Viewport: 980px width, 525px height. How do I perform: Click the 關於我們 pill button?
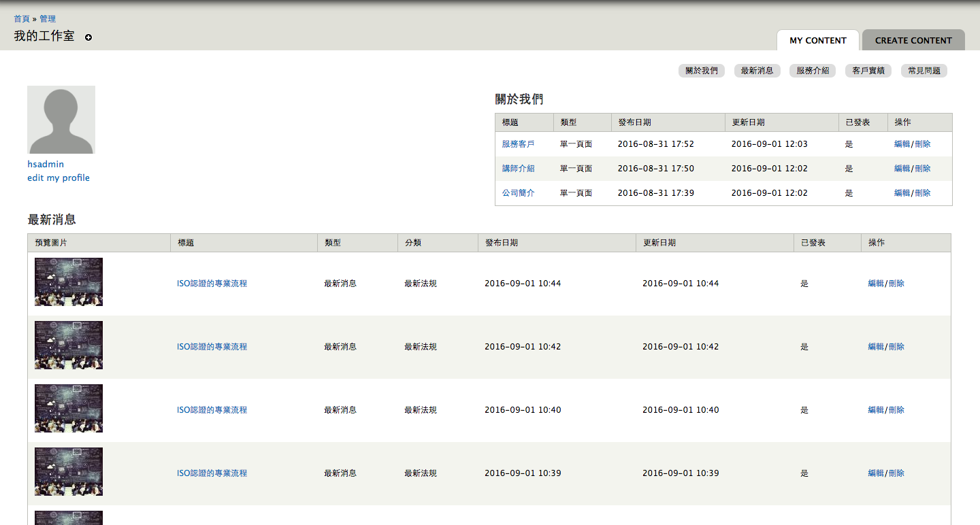pyautogui.click(x=702, y=71)
